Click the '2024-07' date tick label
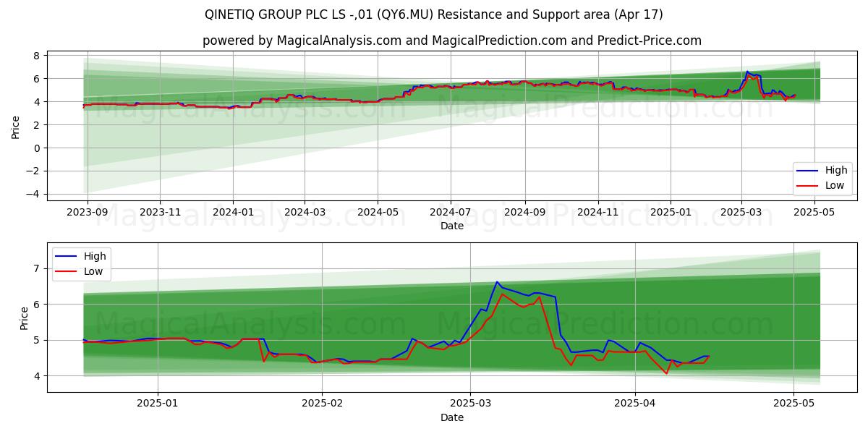 click(451, 213)
